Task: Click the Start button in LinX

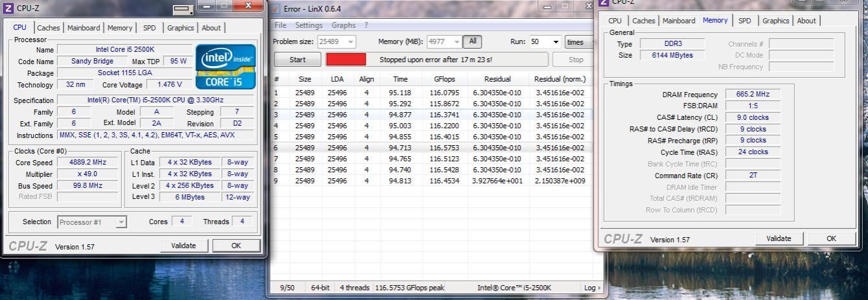Action: point(298,60)
